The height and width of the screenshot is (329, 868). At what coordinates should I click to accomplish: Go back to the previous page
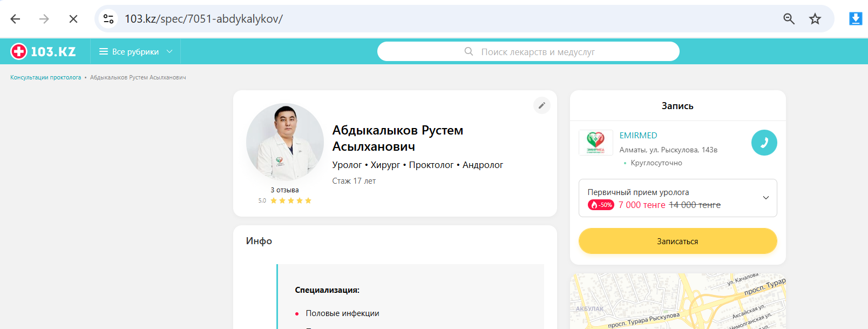coord(15,19)
